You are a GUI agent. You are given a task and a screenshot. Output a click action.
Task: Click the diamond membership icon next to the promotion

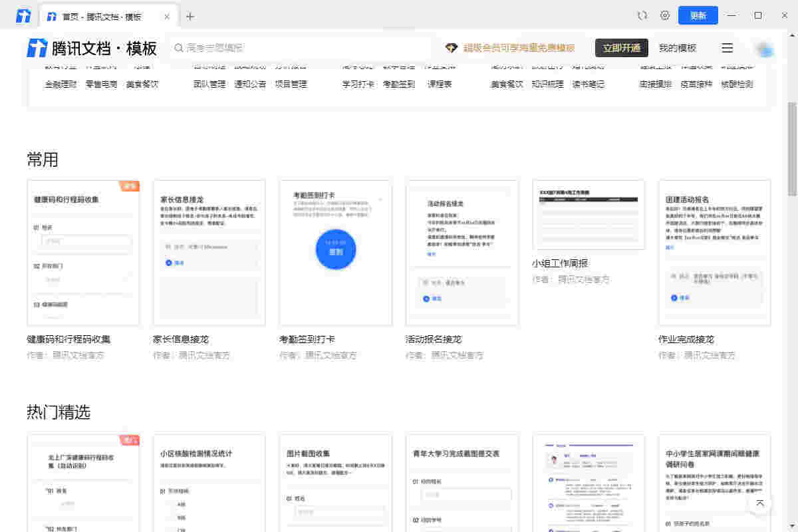452,48
